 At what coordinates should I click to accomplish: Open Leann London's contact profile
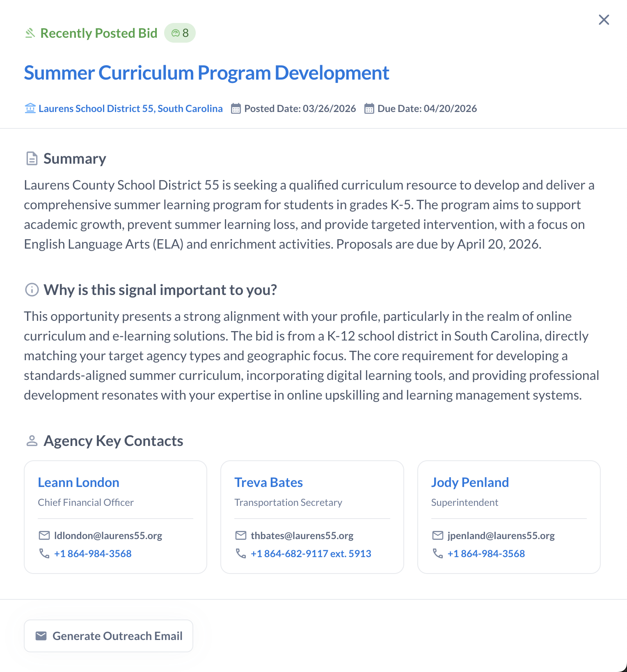(x=78, y=482)
